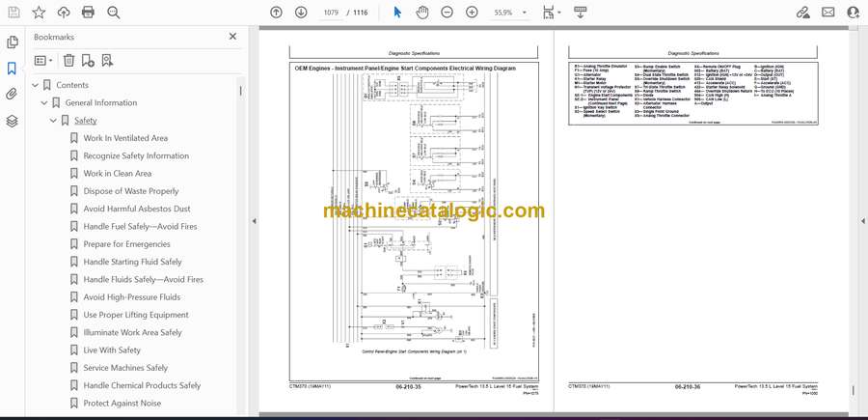Collapse the General Information bookmark

pos(44,103)
